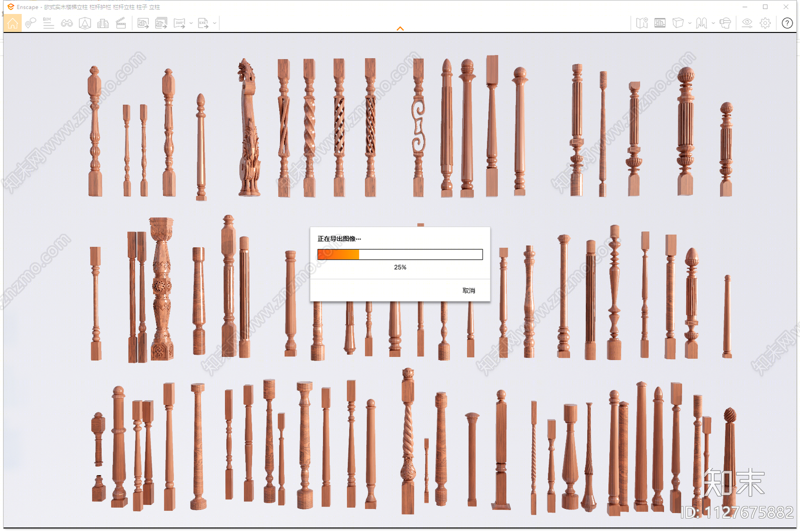
Task: Open the help question mark icon
Action: (x=787, y=23)
